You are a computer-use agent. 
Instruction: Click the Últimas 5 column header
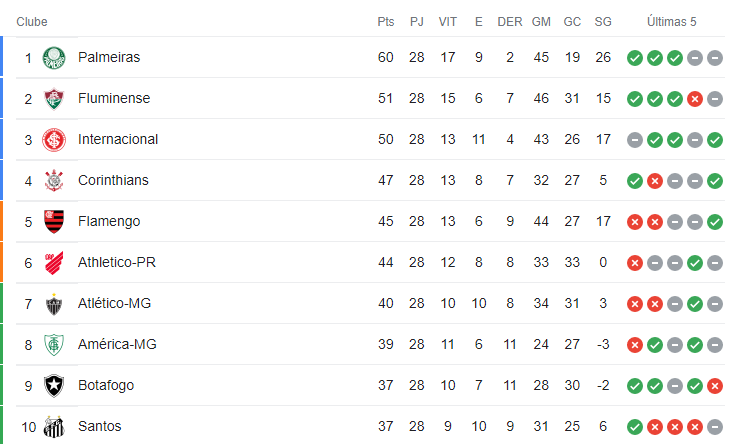click(671, 22)
